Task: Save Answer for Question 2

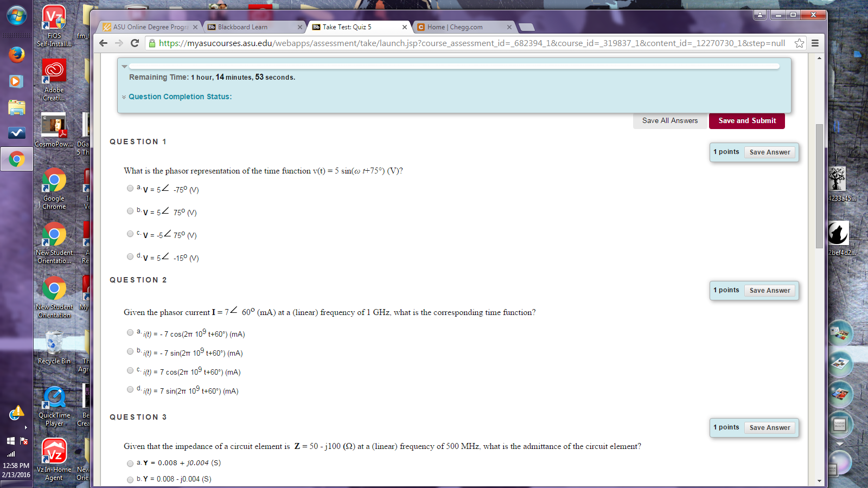Action: tap(770, 291)
